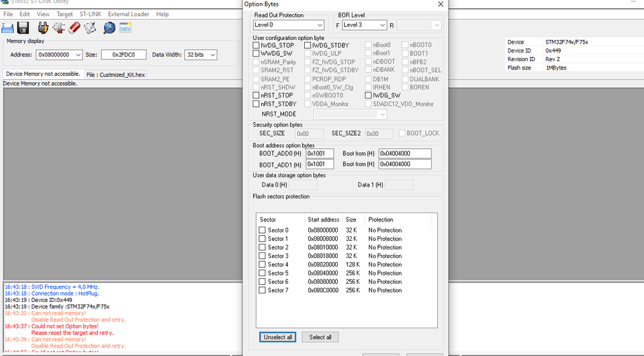This screenshot has width=644, height=356.
Task: Click Boot from field beside BOOT_ADD1
Action: pos(405,164)
